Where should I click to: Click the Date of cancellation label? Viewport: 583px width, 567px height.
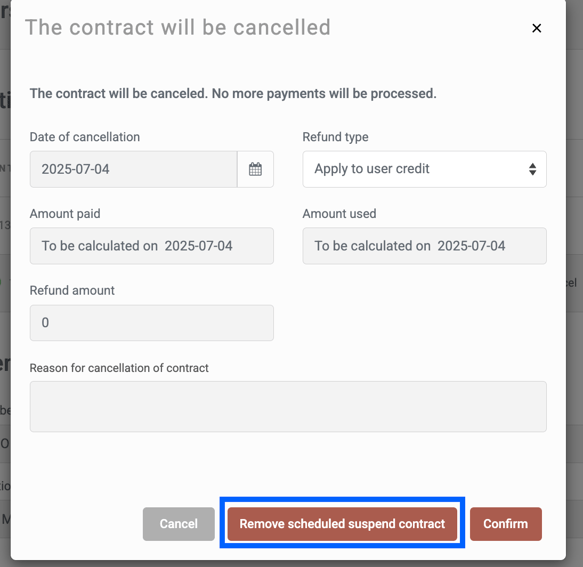click(x=85, y=137)
